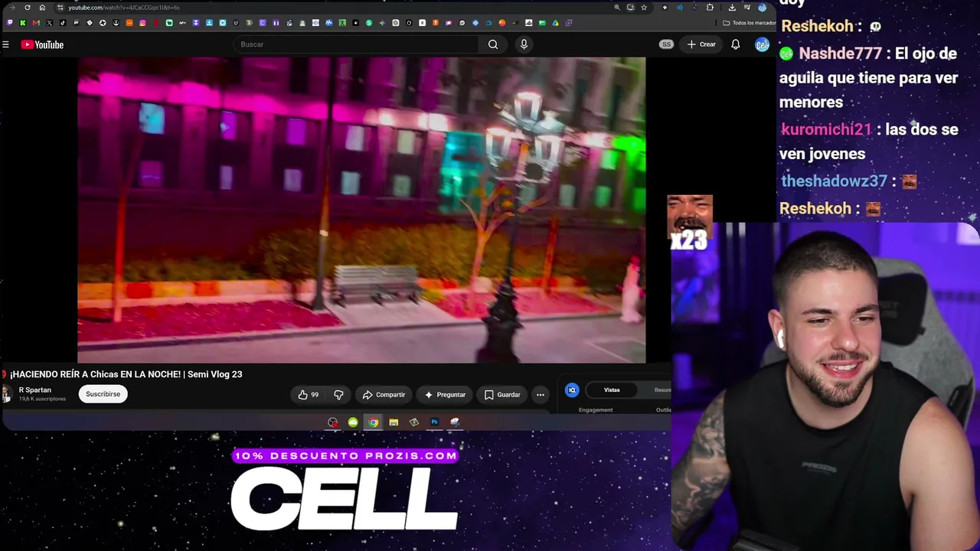Image resolution: width=980 pixels, height=551 pixels.
Task: Open Photoshop in the taskbar
Action: (x=434, y=422)
